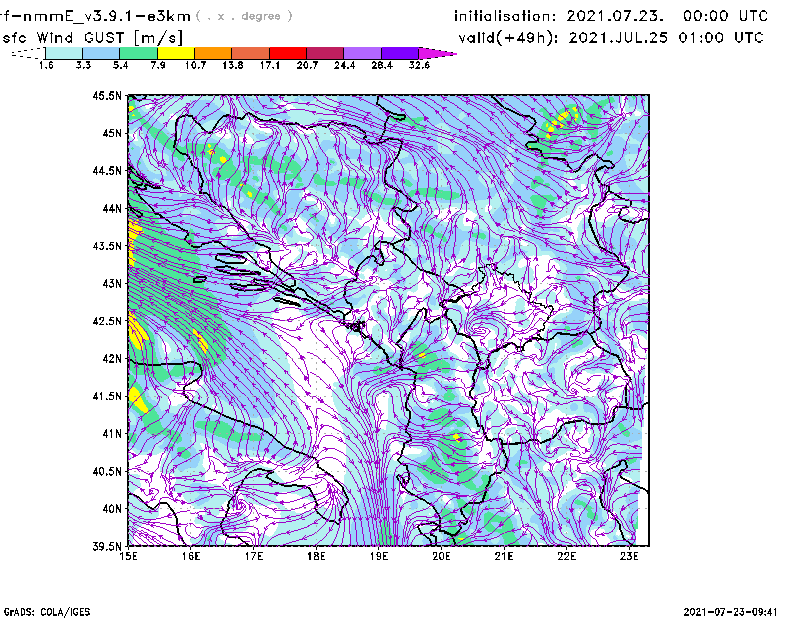800x618 pixels.
Task: Click the 43.5N latitude label
Action: 107,246
